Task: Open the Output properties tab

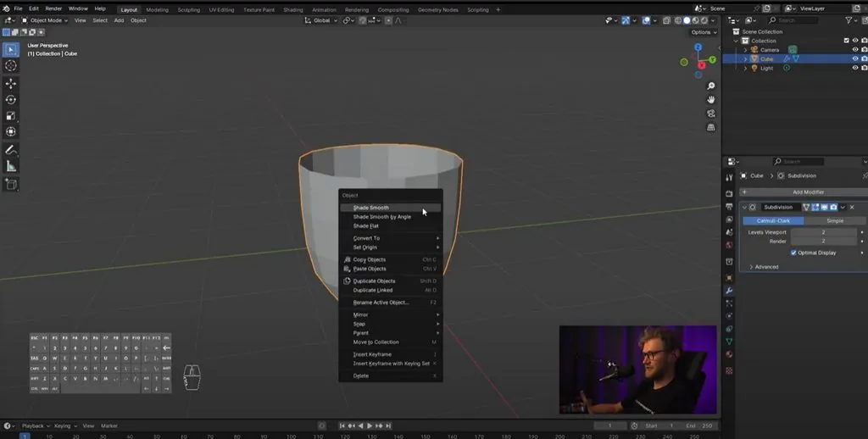Action: tap(729, 207)
